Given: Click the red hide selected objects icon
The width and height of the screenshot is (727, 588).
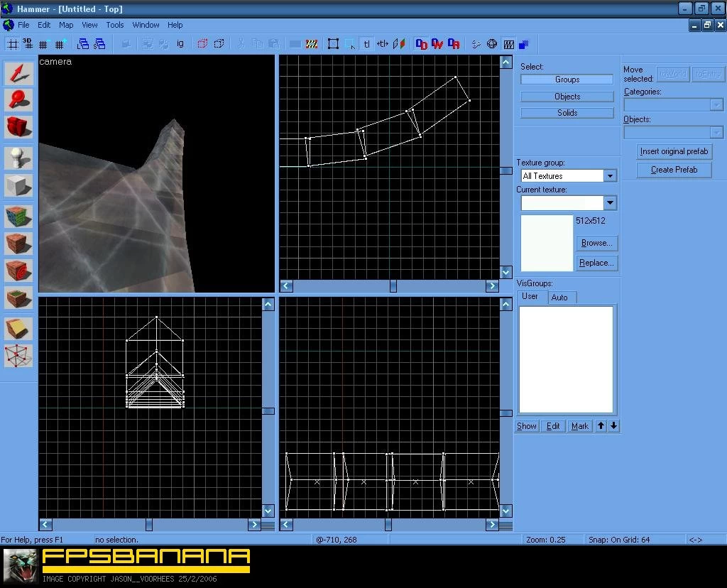Looking at the screenshot, I should (x=202, y=44).
